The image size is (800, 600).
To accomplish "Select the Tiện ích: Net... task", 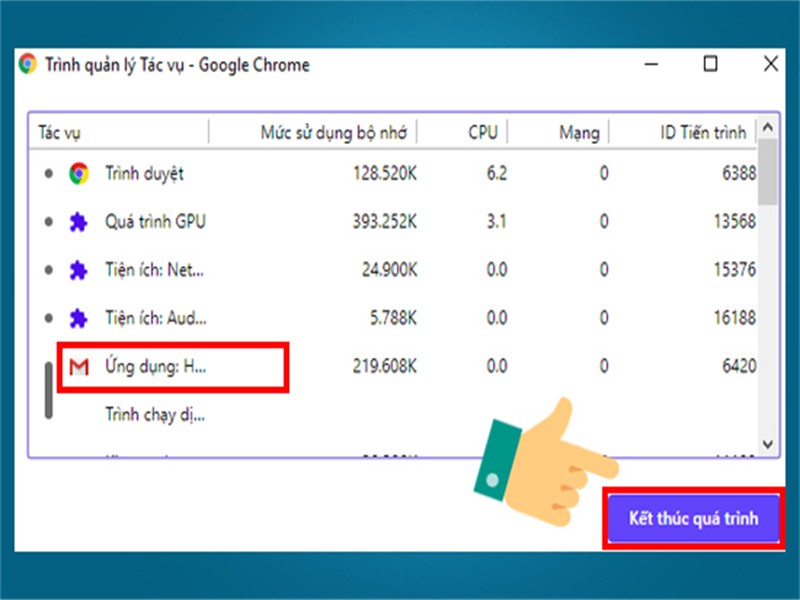I will click(x=393, y=270).
